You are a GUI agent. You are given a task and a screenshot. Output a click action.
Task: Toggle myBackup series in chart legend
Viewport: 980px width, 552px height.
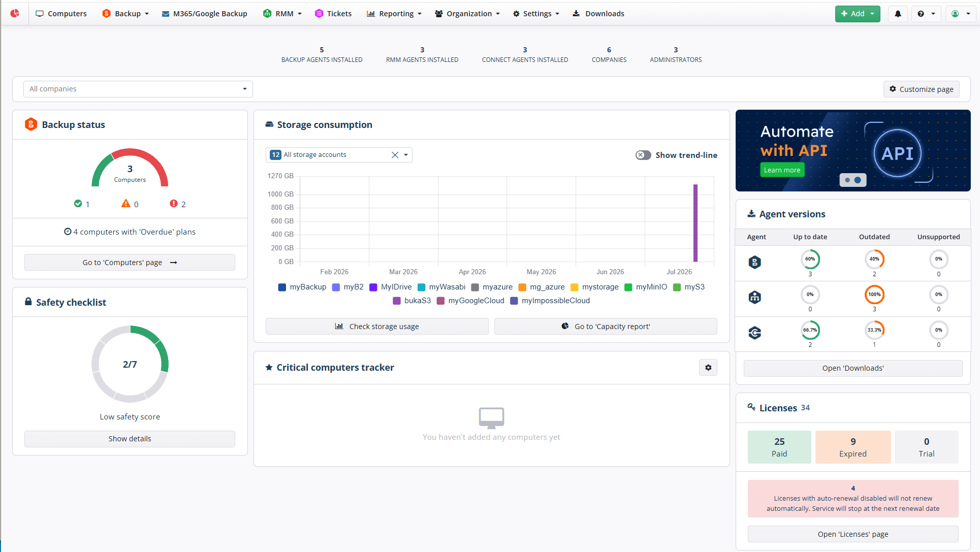[x=302, y=287]
